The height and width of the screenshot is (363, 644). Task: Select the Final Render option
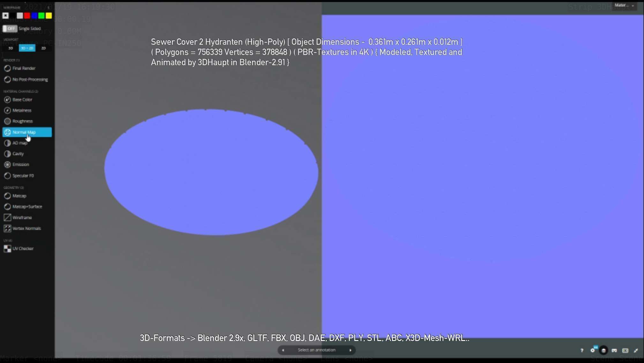coord(24,68)
